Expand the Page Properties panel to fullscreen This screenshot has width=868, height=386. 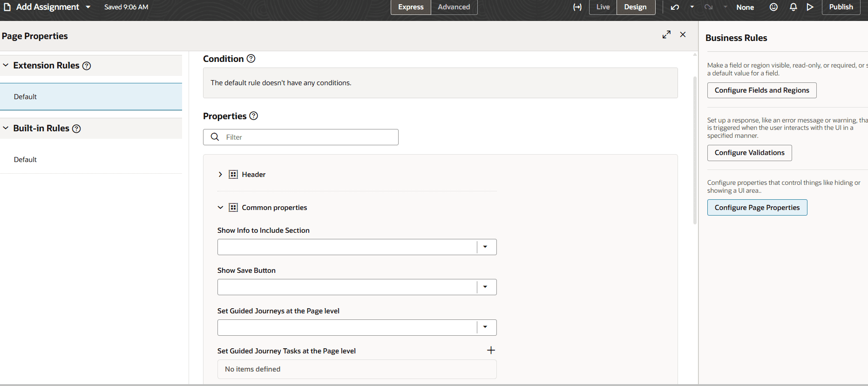tap(666, 34)
